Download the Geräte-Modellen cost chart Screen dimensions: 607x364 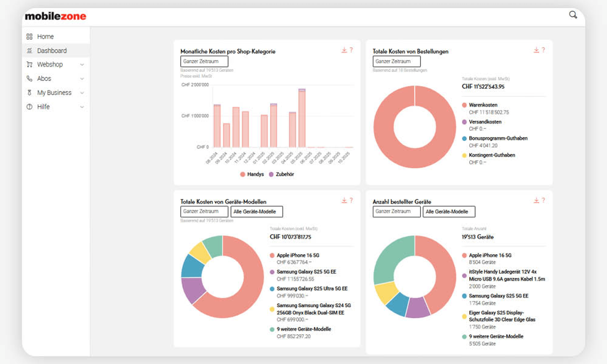[x=344, y=200]
